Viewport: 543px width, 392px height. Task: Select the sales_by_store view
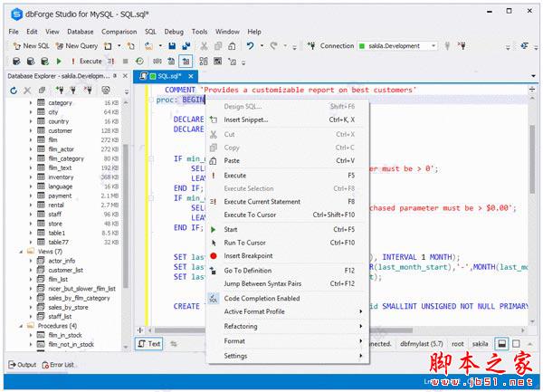coord(68,307)
